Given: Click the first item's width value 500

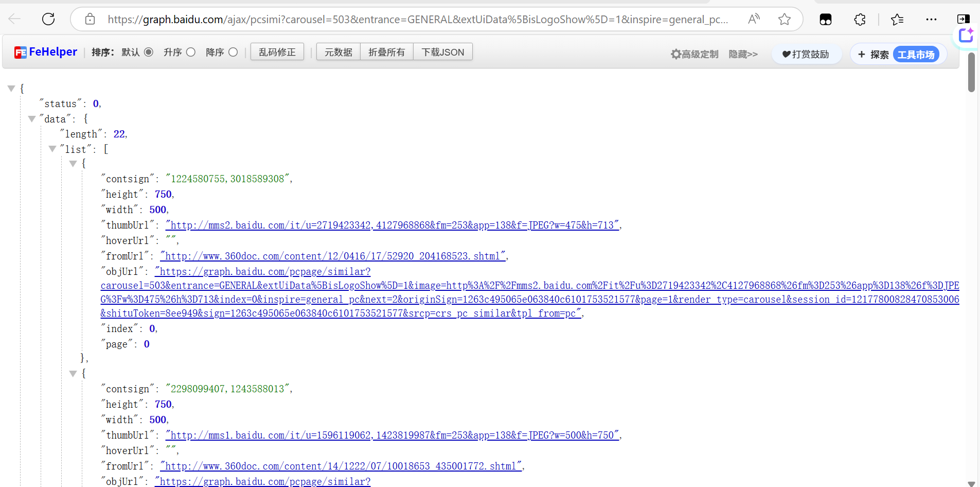Looking at the screenshot, I should coord(158,210).
